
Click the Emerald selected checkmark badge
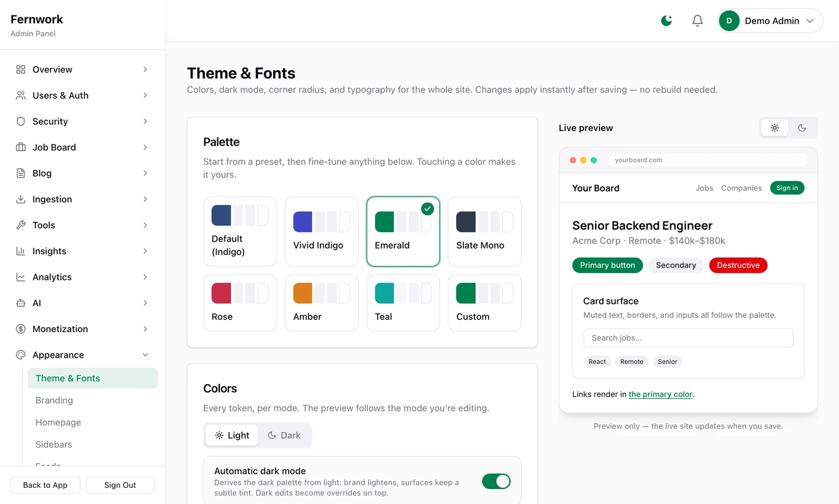click(428, 208)
